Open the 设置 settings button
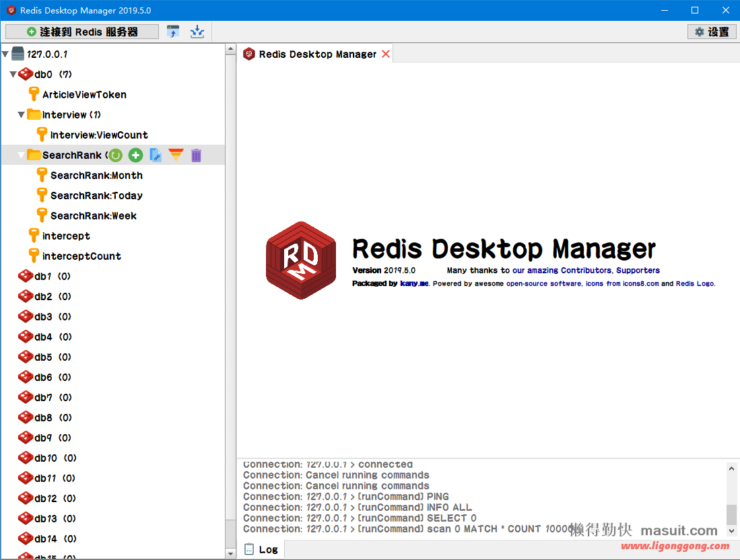Image resolution: width=740 pixels, height=560 pixels. pos(712,32)
